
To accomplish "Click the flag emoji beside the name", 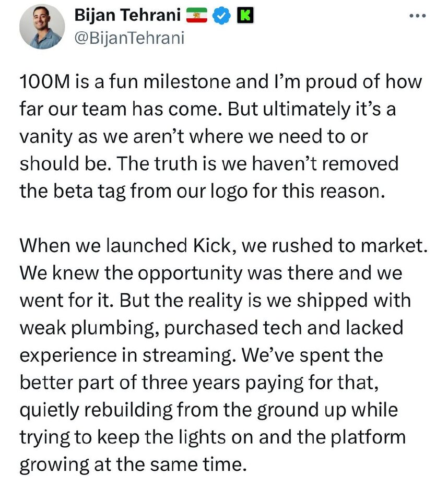I will coord(197,16).
